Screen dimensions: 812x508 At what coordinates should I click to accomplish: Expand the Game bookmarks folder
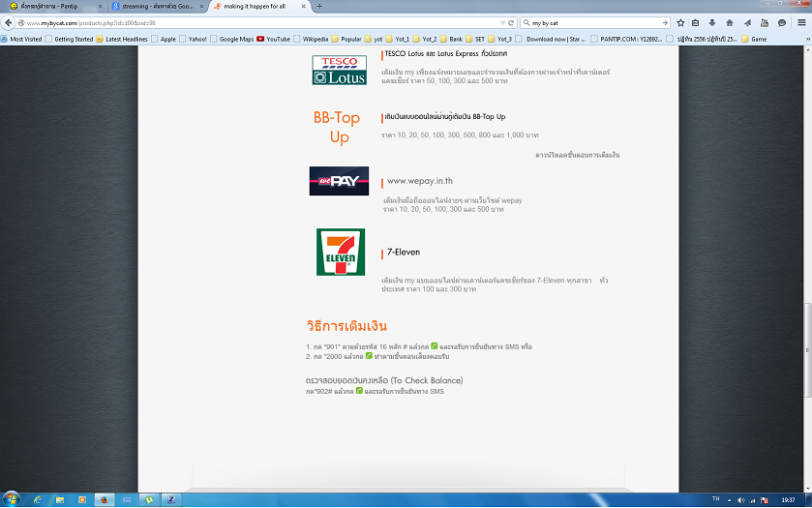coord(754,39)
